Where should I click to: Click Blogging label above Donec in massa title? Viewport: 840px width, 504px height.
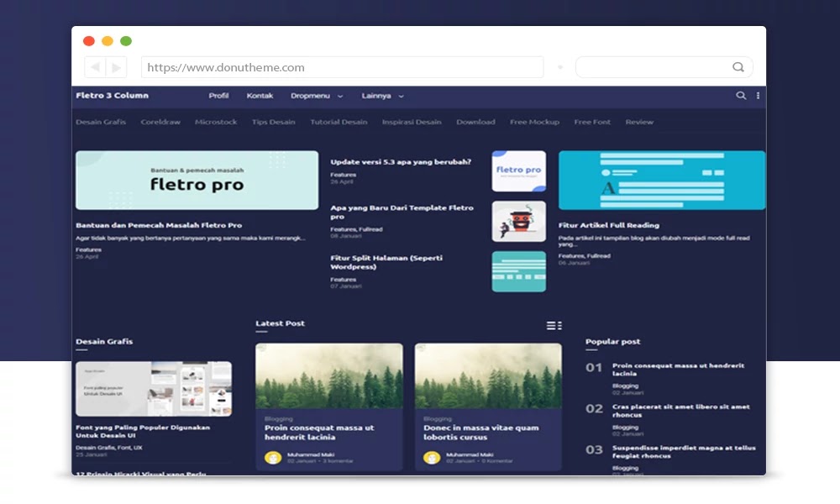438,418
